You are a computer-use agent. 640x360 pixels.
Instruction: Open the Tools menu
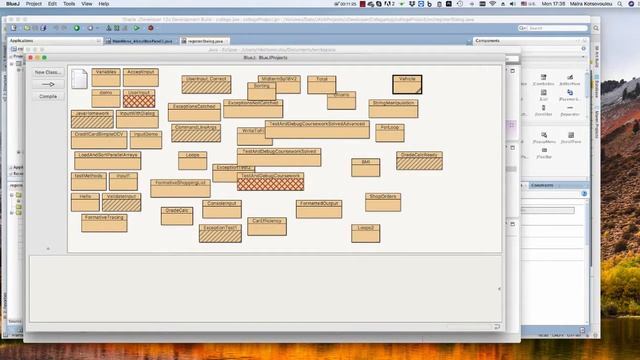(x=69, y=4)
